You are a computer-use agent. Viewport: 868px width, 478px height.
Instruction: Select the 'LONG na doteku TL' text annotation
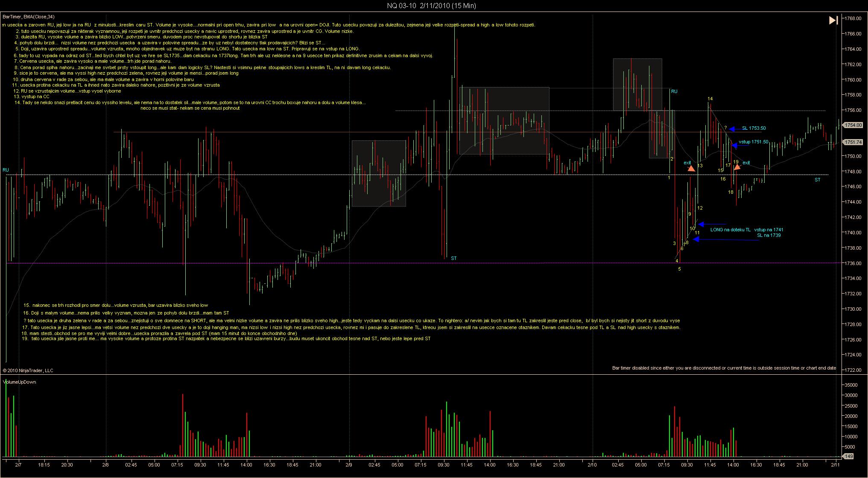point(730,230)
